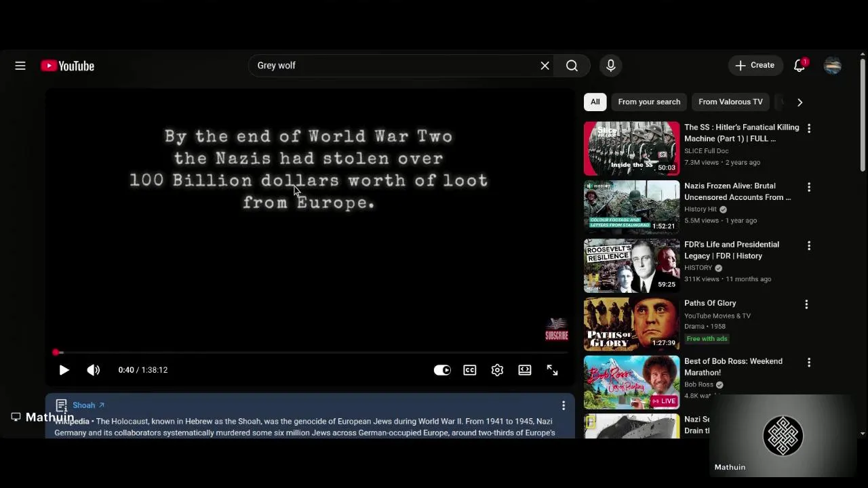This screenshot has height=488, width=868.
Task: Click Best of Bob Ross title
Action: tap(733, 367)
